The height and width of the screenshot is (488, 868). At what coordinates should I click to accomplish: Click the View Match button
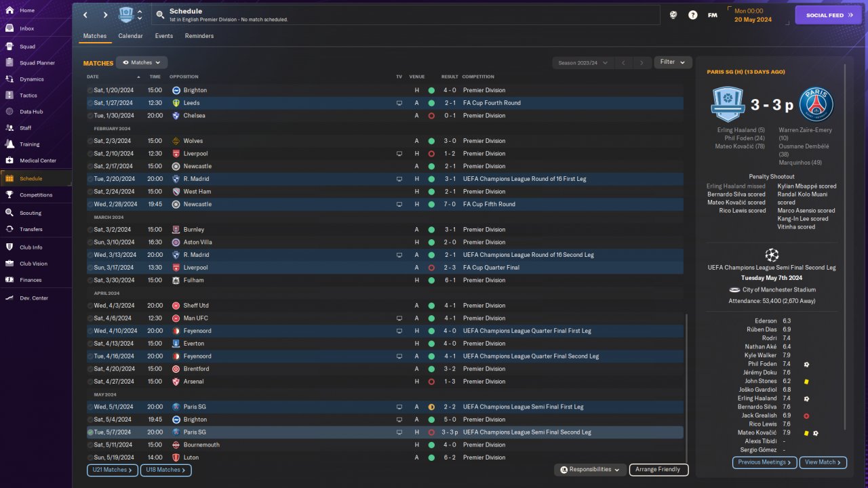(x=823, y=462)
